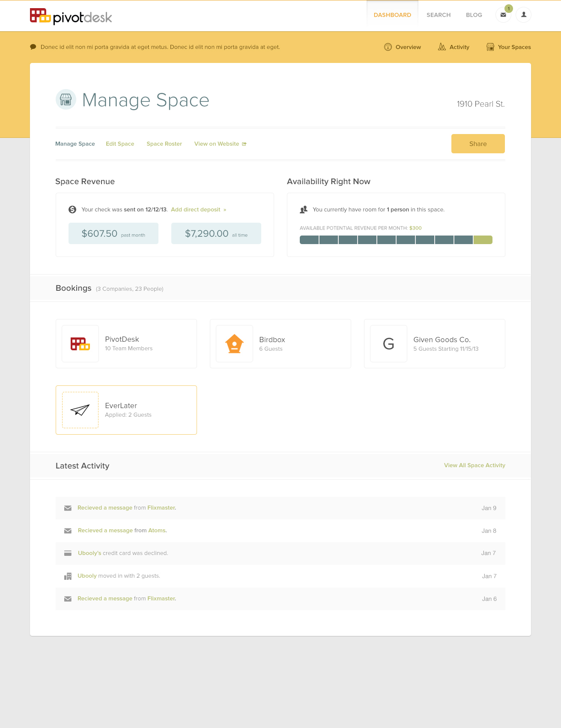
Task: Click the '6 Guests' text under Birdbox
Action: [271, 349]
